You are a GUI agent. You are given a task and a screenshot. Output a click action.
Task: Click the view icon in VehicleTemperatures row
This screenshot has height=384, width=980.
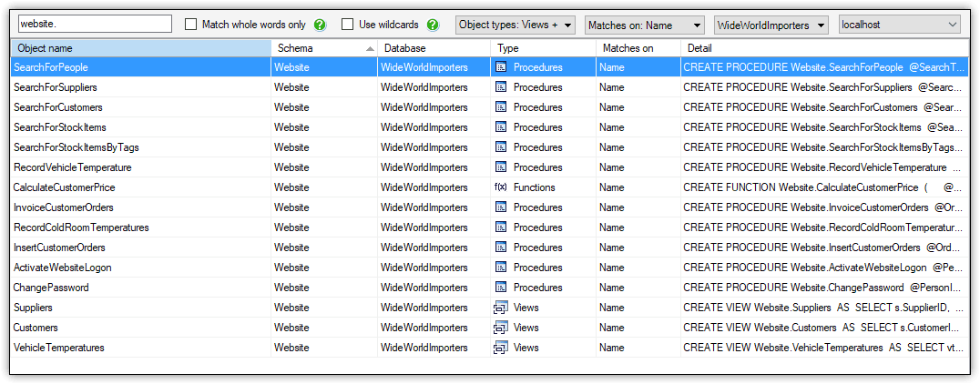[501, 348]
